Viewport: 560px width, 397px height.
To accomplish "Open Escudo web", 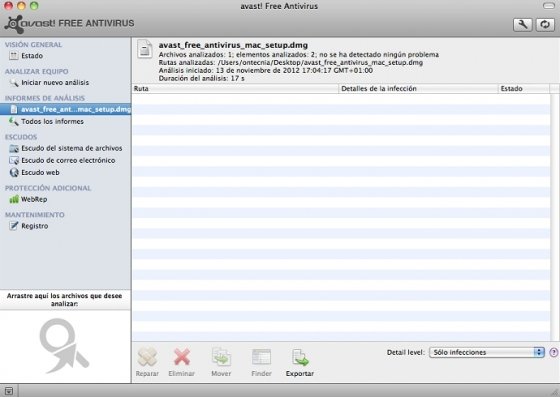I will tap(40, 172).
